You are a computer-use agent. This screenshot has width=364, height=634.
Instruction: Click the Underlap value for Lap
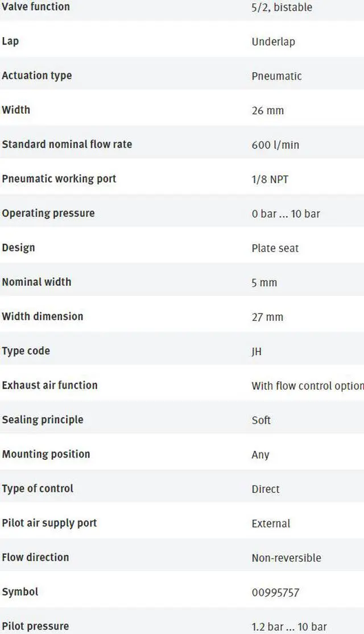(273, 42)
